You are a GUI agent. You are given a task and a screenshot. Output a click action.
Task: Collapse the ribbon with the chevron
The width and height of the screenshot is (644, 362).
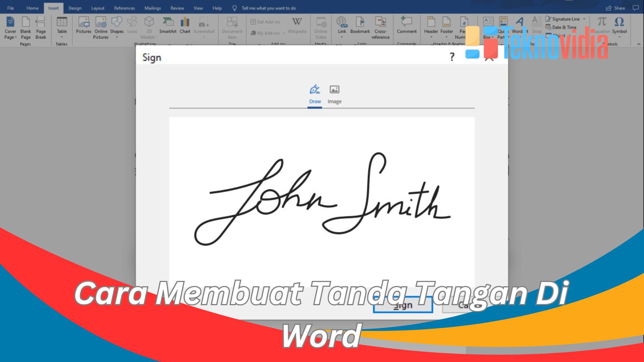[639, 44]
